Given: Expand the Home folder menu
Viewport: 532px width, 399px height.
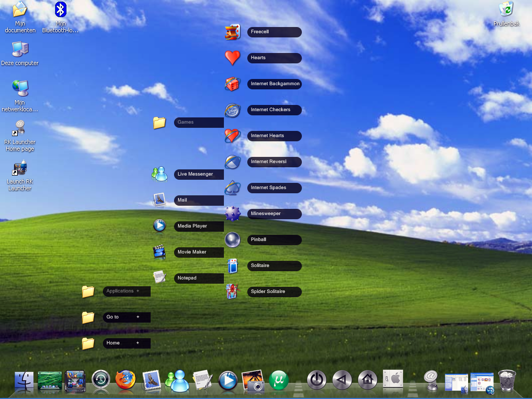Looking at the screenshot, I should pos(126,343).
